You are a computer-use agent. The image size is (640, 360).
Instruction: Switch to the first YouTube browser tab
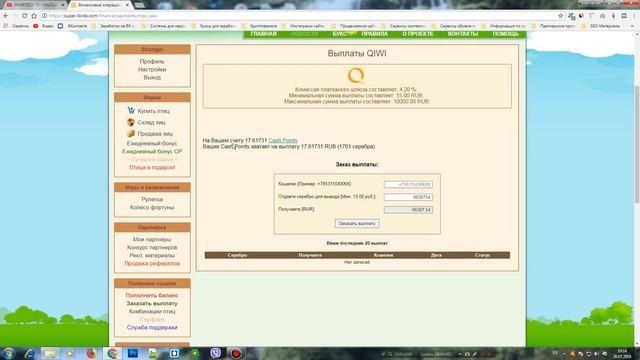(34, 5)
